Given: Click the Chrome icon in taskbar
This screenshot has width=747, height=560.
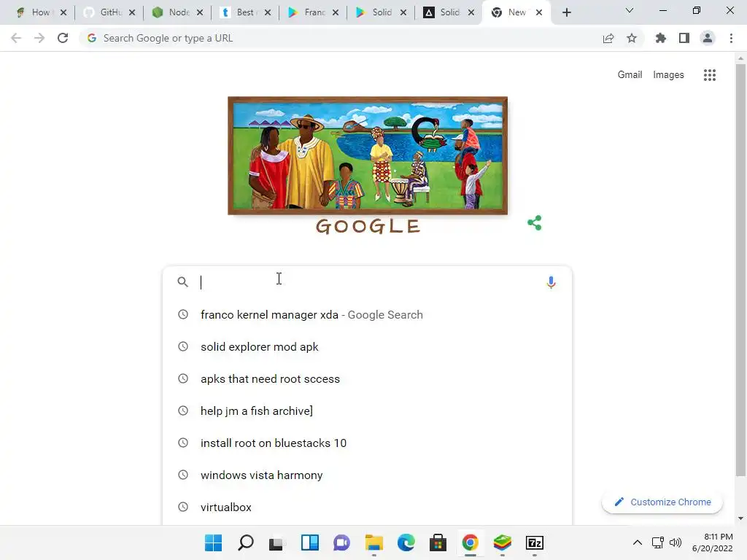Looking at the screenshot, I should [471, 542].
